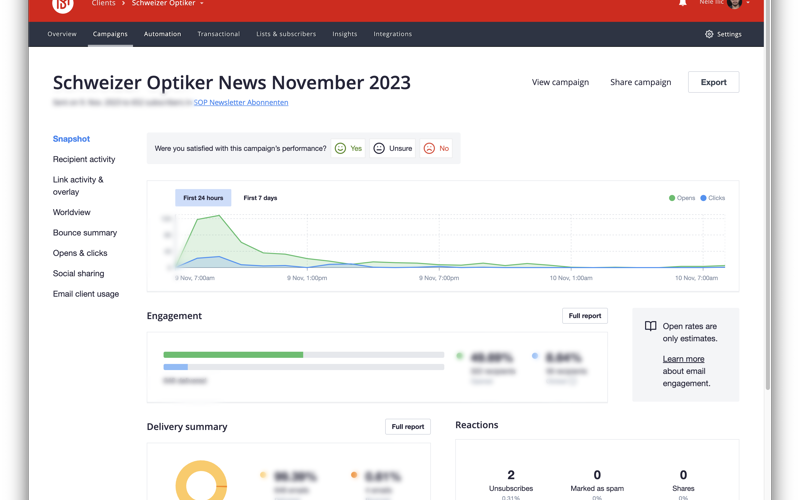Click the green Opens legend dot

point(672,198)
